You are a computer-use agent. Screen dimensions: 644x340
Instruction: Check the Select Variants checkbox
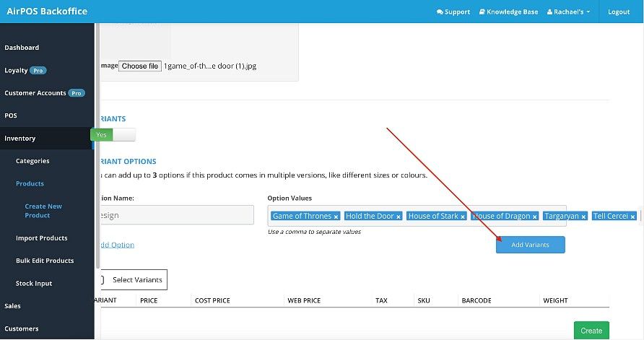[102, 280]
